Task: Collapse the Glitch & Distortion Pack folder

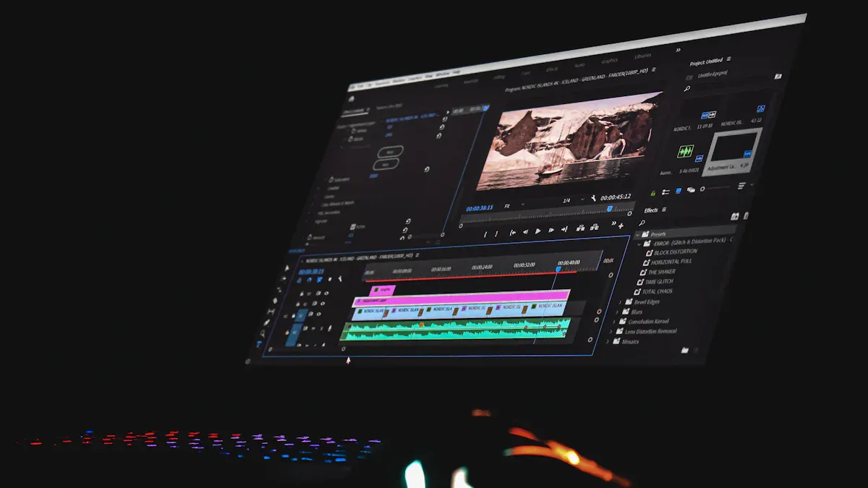Action: point(639,244)
